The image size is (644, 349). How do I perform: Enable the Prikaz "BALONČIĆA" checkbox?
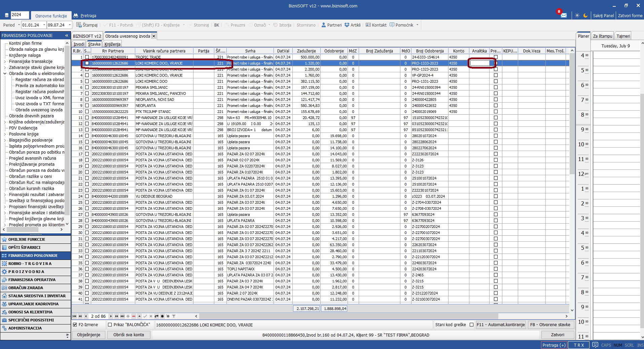(x=110, y=324)
